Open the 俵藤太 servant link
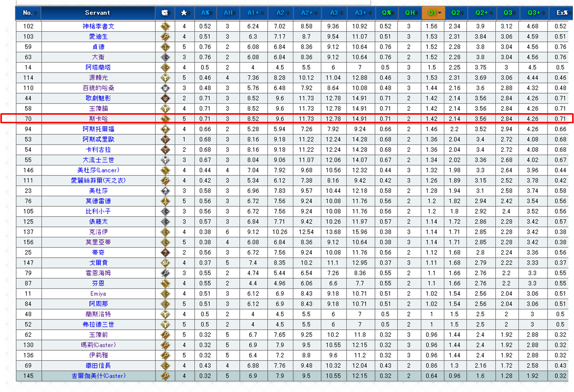 click(x=98, y=222)
